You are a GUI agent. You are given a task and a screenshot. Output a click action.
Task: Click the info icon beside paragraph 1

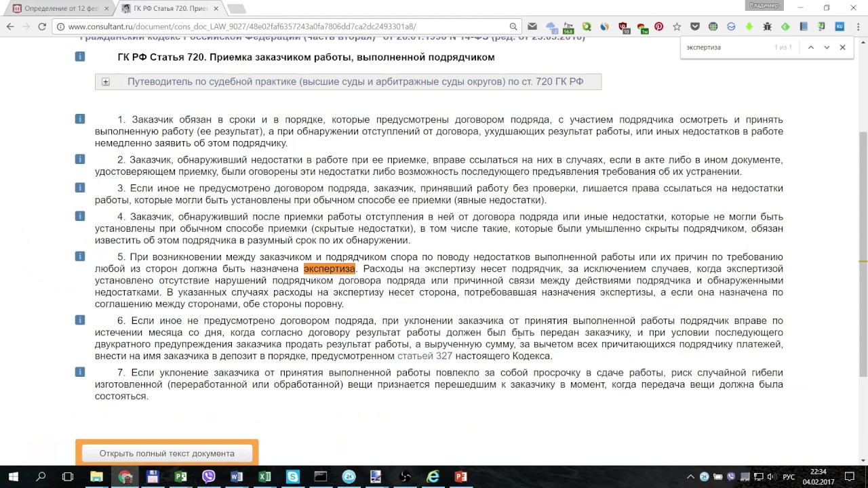pyautogui.click(x=80, y=119)
